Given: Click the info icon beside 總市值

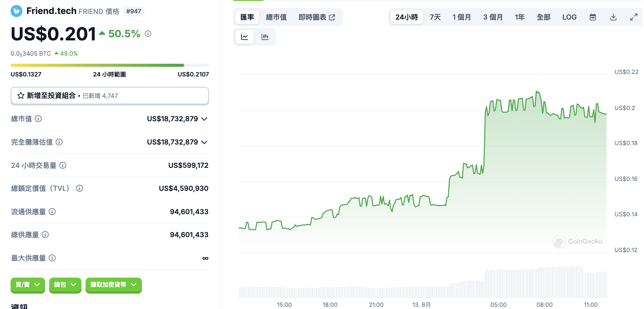Looking at the screenshot, I should (38, 119).
